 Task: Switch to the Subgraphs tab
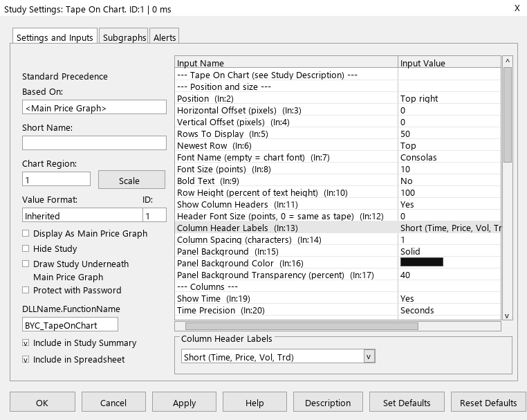124,36
